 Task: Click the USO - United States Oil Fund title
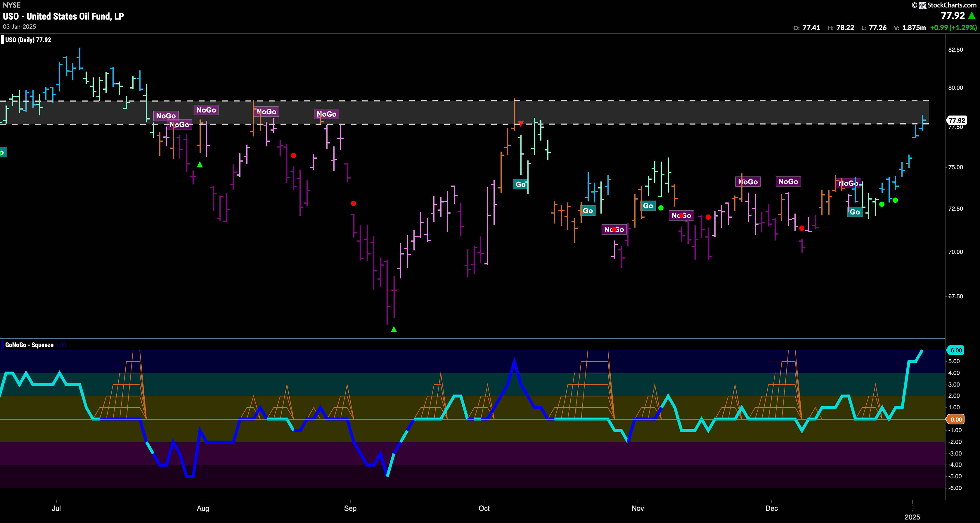click(x=63, y=16)
